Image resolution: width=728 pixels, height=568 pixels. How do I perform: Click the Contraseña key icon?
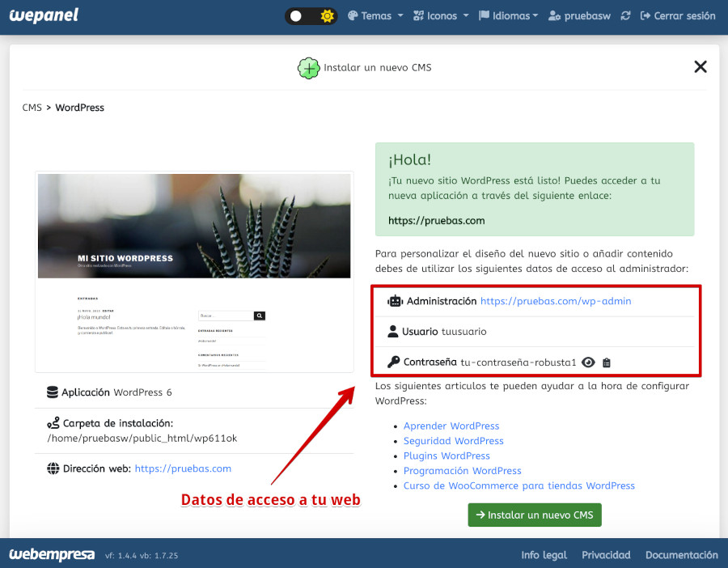click(393, 362)
